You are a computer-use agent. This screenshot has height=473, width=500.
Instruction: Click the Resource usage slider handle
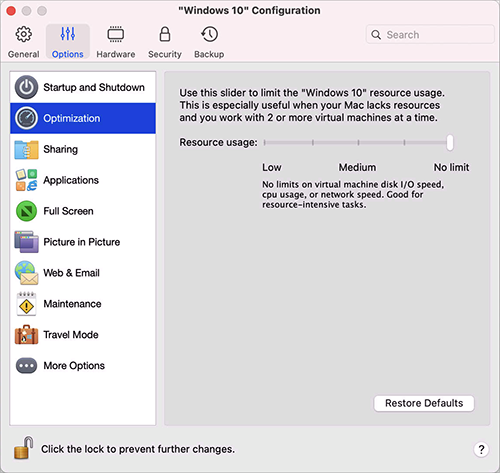(450, 143)
